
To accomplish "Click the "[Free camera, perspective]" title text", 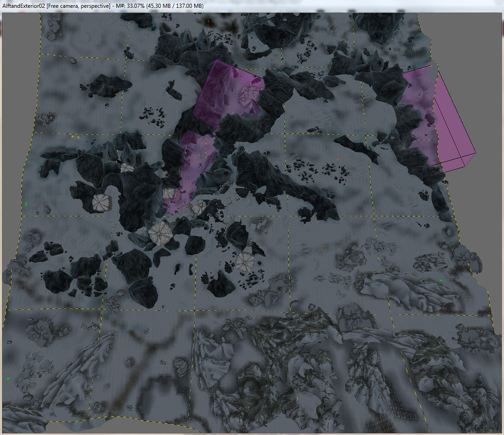I will click(x=78, y=6).
